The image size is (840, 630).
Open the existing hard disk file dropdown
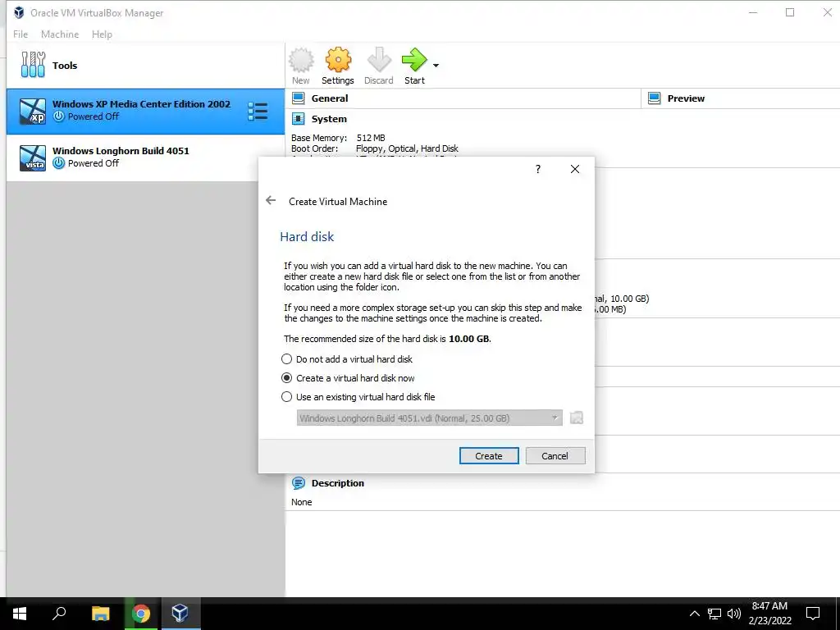(430, 418)
